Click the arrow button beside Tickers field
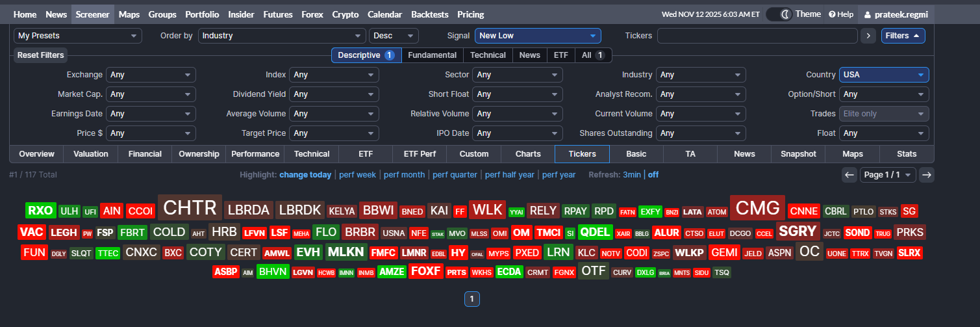 pyautogui.click(x=868, y=36)
